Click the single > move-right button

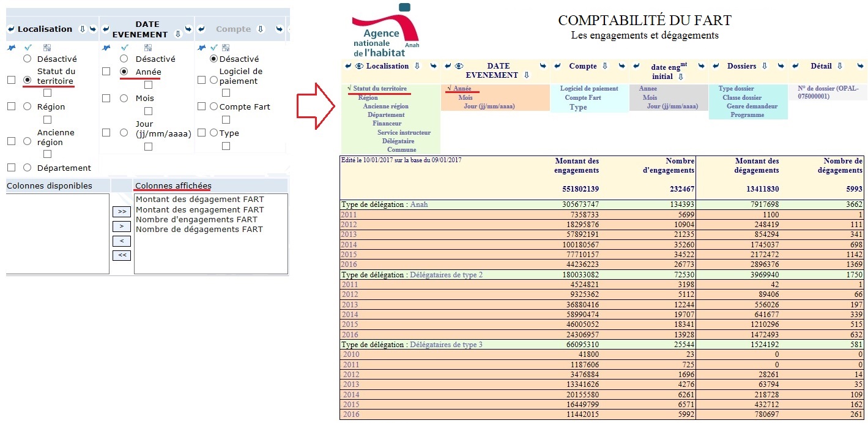click(122, 226)
